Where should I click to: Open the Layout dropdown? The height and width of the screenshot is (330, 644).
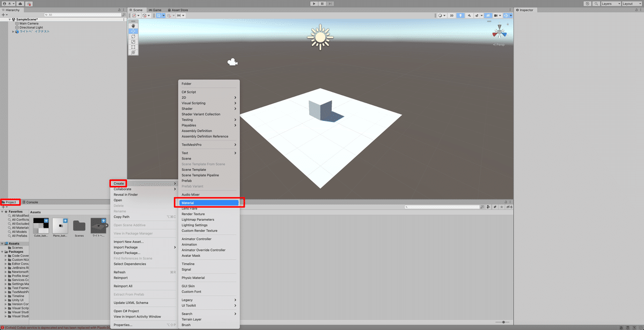632,3
